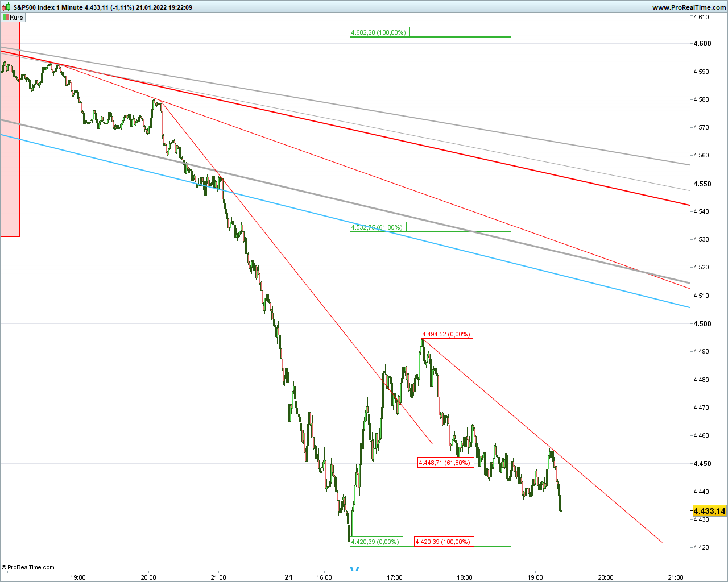Screen dimensions: 728x582
Task: Click the blue V marker below the chart
Action: coord(353,568)
